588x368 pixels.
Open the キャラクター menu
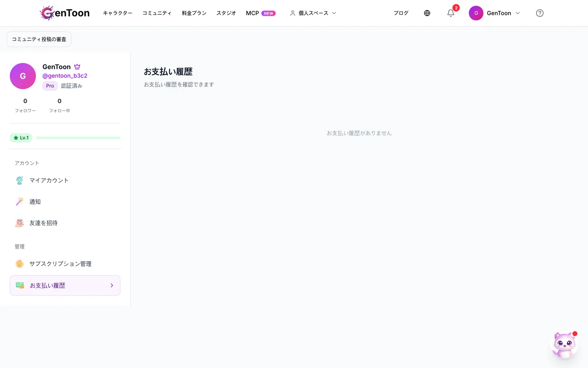tap(118, 13)
